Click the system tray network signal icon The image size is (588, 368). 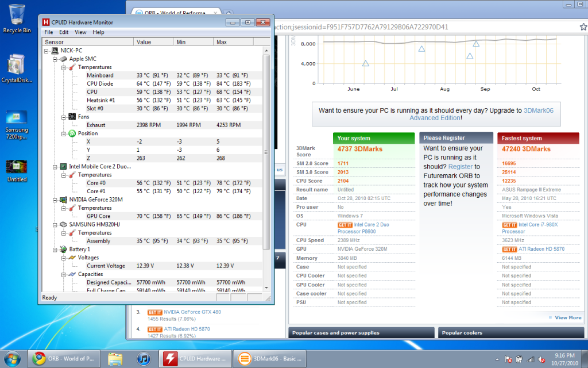[x=530, y=359]
